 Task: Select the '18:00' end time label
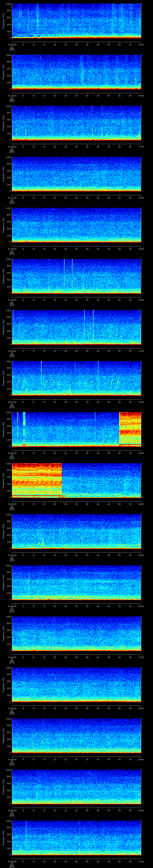[141, 198]
